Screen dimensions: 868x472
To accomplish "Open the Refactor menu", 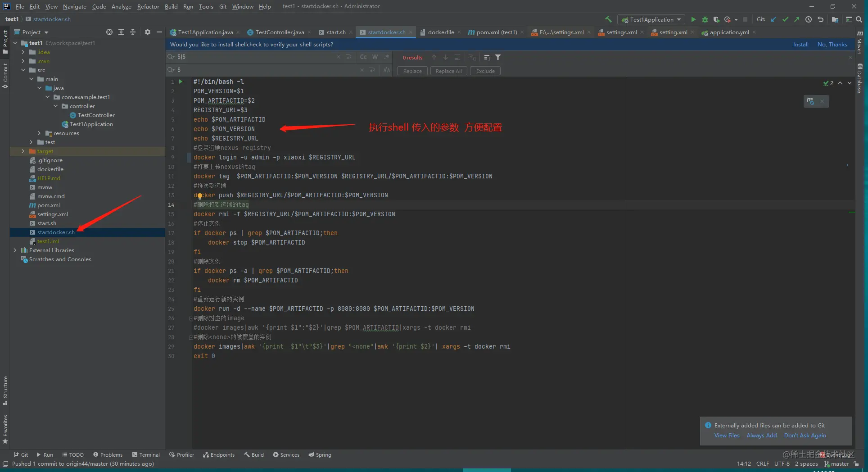I will pos(148,6).
